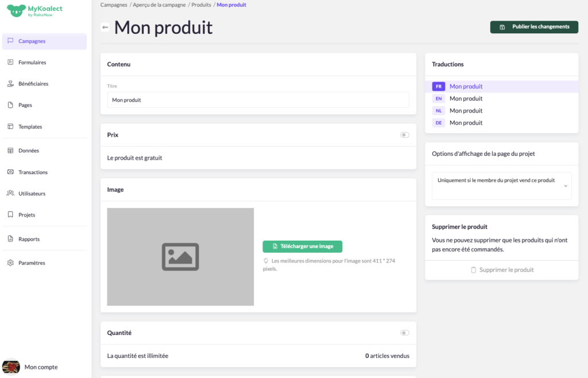The image size is (588, 378).
Task: Click the Paramètres gear icon
Action: pos(10,263)
